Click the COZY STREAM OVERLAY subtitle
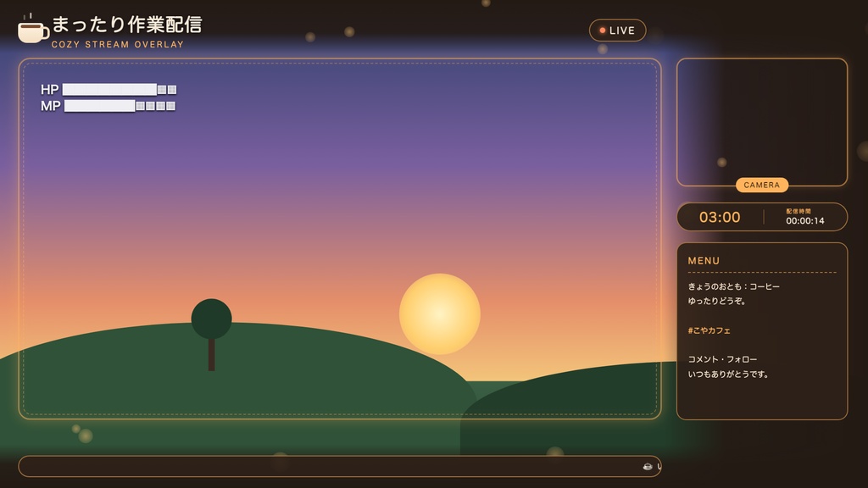The image size is (868, 488). click(x=117, y=44)
